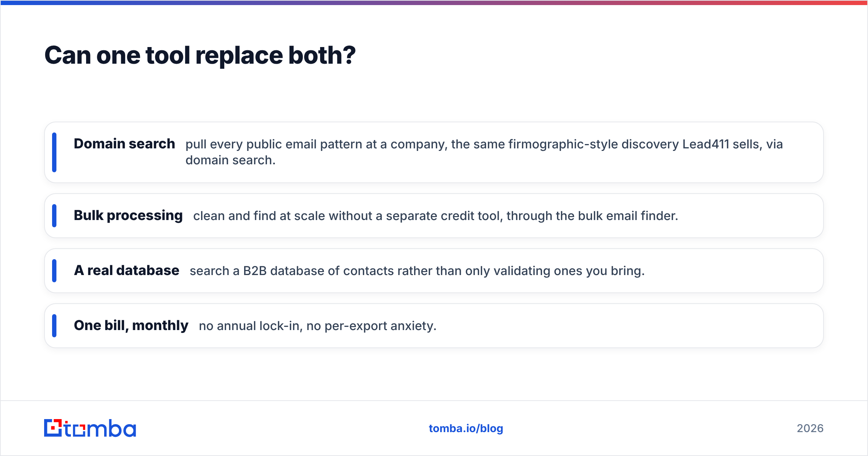Click the One bill, monthly heading

tap(131, 326)
